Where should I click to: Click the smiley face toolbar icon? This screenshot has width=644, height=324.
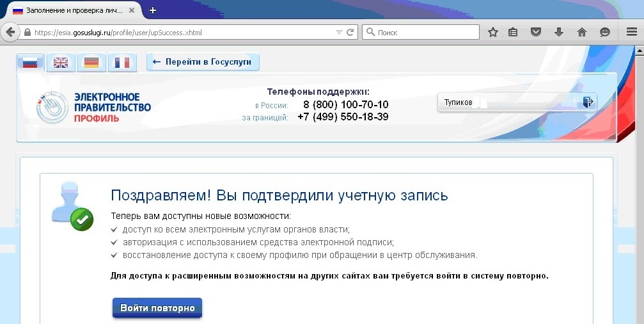click(604, 32)
